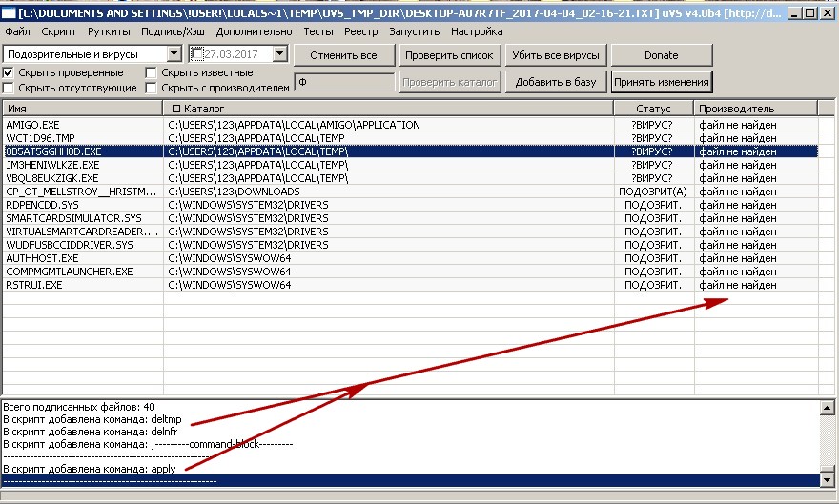Tick Скрыть с производителем checkbox
Viewport: 839px width, 504px height.
coord(152,89)
